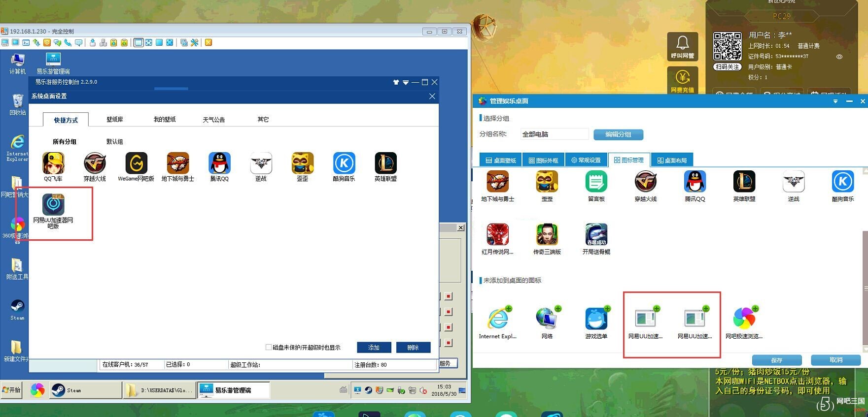
Task: Select 默认组 group
Action: click(115, 141)
